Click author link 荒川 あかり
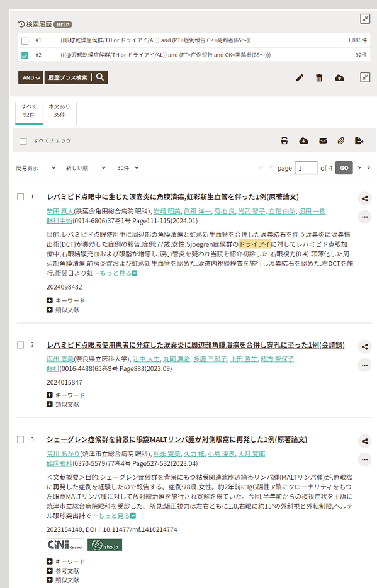 pos(64,454)
